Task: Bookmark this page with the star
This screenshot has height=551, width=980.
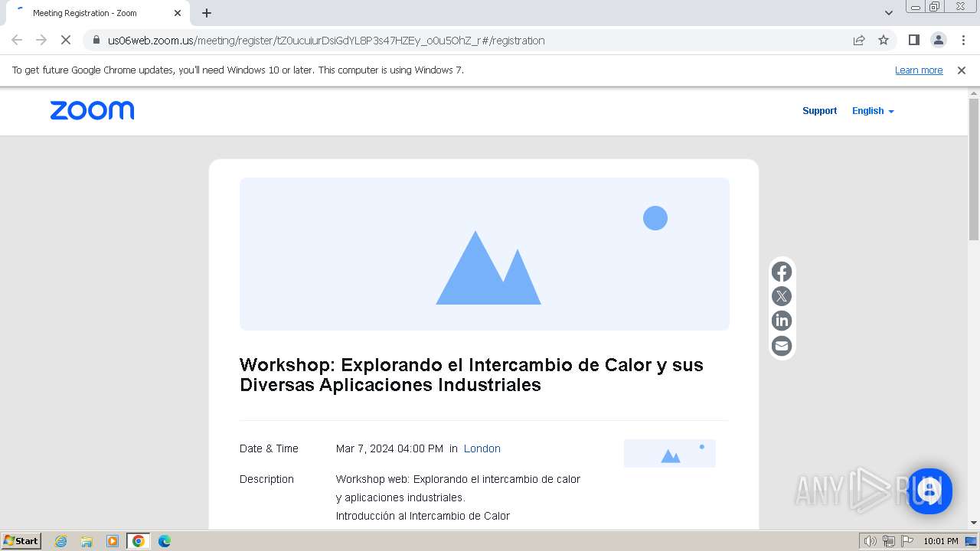Action: tap(884, 40)
